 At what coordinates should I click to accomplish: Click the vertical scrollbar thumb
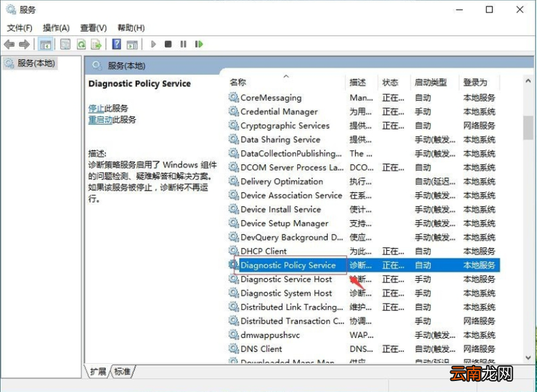tap(528, 128)
